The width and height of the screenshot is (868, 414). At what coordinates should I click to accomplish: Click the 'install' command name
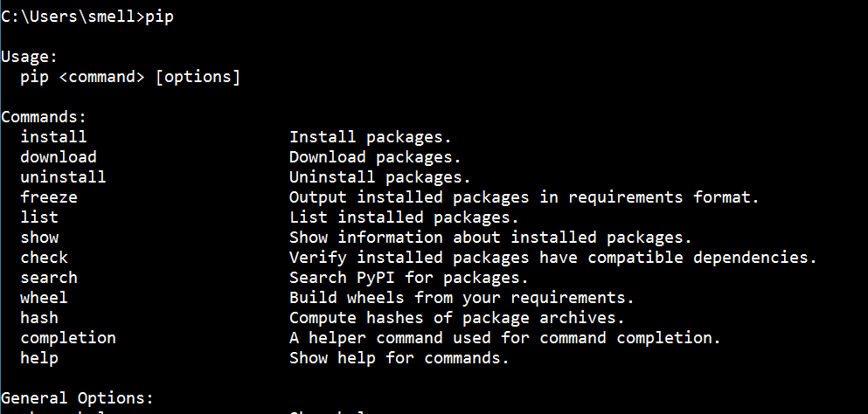[53, 137]
